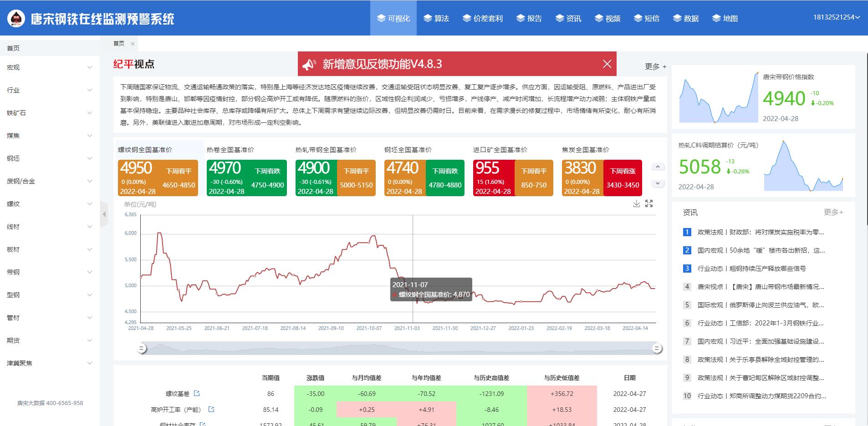
Task: Close the 首页 tab
Action: (x=133, y=44)
